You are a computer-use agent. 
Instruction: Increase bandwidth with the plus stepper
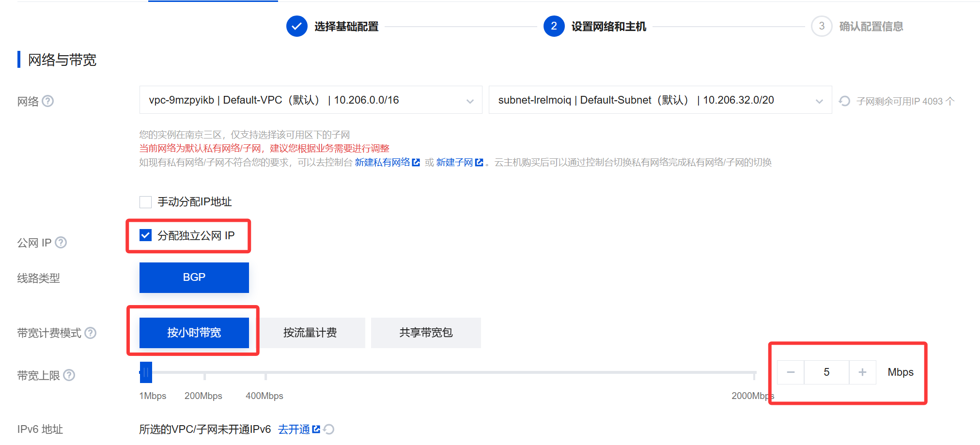click(862, 372)
